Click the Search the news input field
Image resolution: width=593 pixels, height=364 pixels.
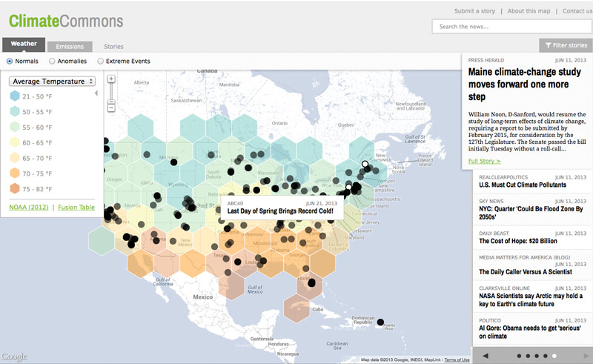[512, 27]
